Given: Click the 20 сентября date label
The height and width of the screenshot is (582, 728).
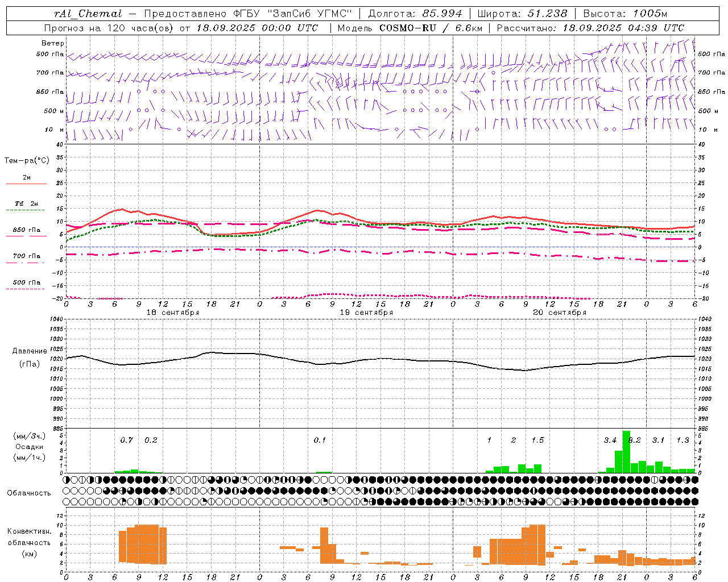Looking at the screenshot, I should pos(560,313).
